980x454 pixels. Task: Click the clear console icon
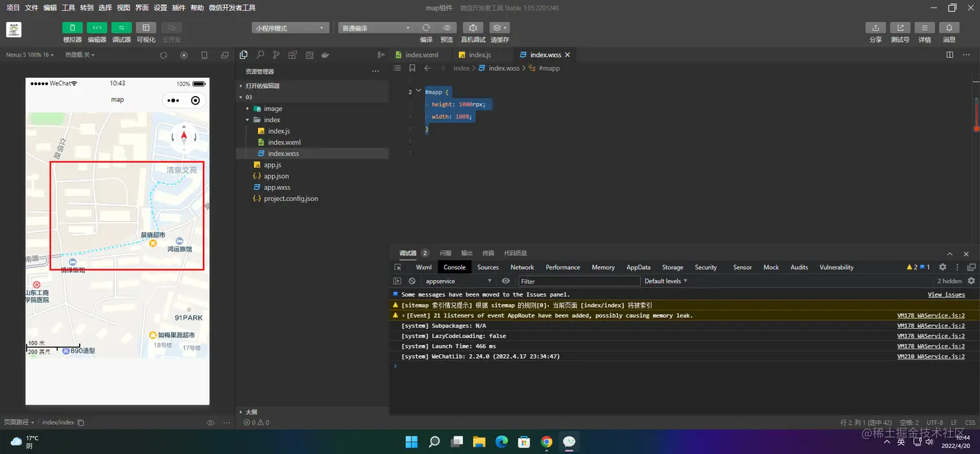pos(412,281)
